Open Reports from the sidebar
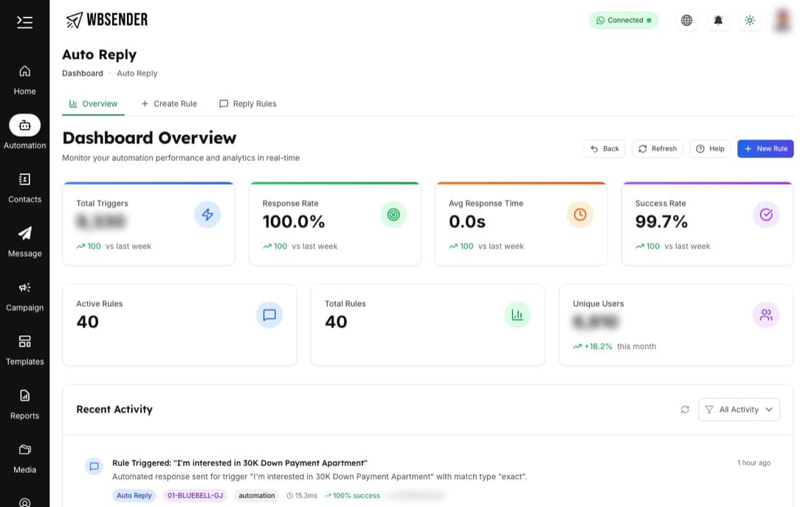The width and height of the screenshot is (812, 507). [24, 405]
